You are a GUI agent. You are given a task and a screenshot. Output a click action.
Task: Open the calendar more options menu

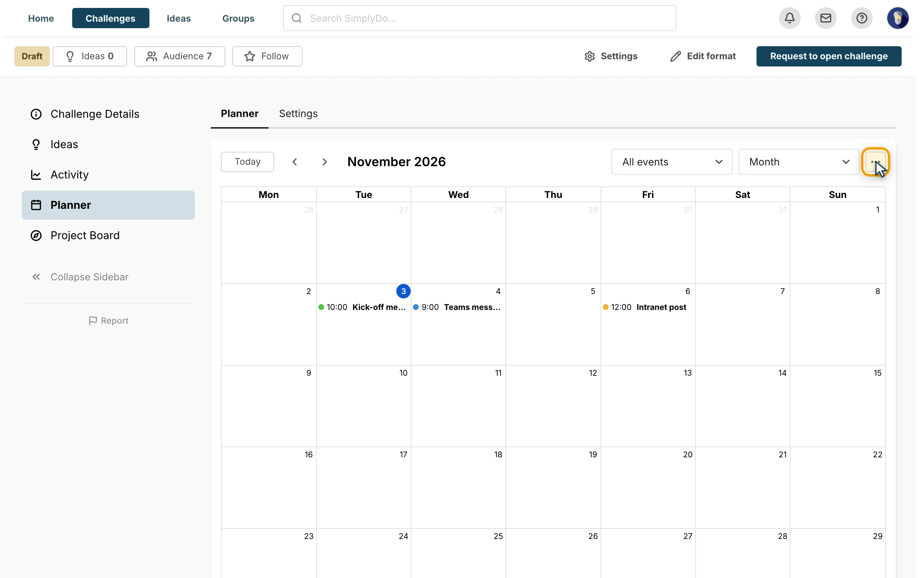[875, 162]
